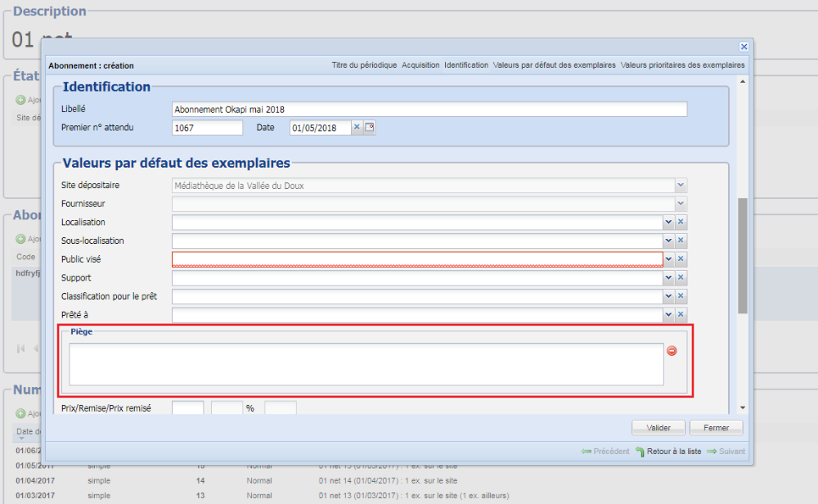Clear the Prêté à field value
The width and height of the screenshot is (818, 504).
[681, 315]
